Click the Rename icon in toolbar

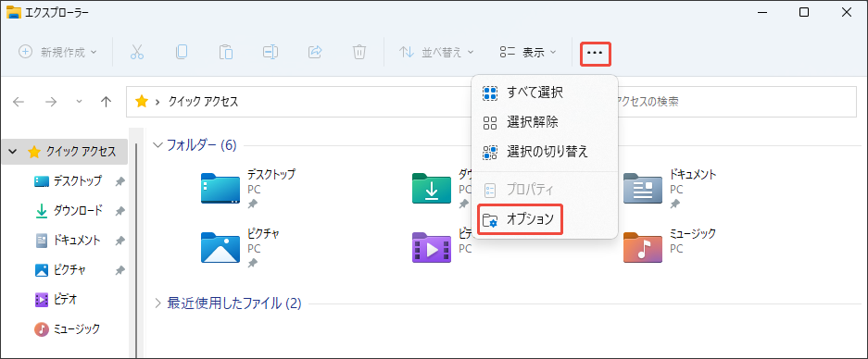point(270,52)
